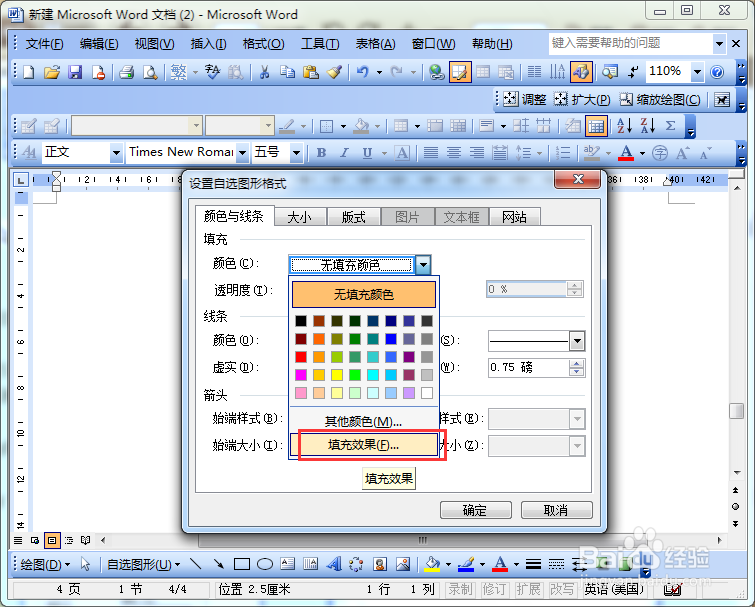Open the 格式(O) menu
Viewport: 755px width, 607px height.
263,44
